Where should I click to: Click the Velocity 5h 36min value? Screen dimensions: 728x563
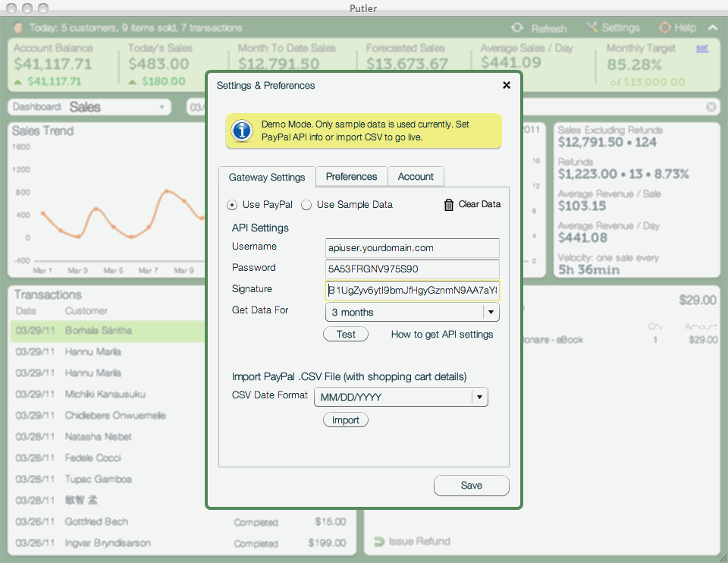point(588,270)
